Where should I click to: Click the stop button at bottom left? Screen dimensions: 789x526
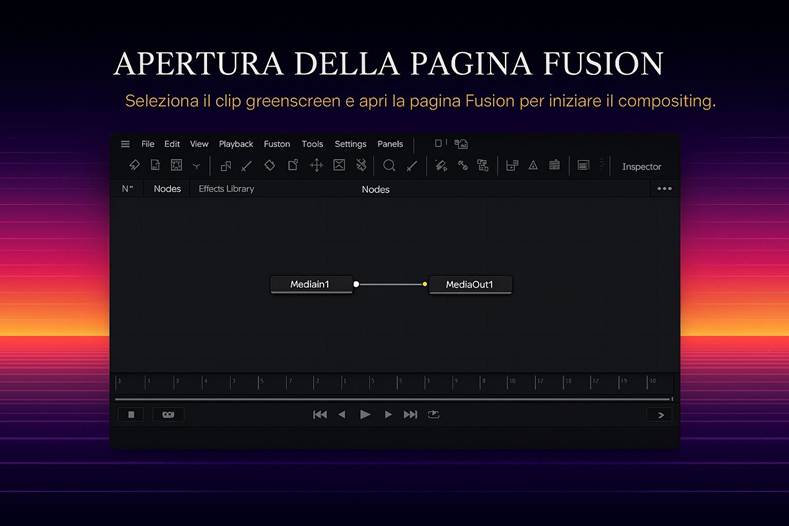pyautogui.click(x=131, y=415)
